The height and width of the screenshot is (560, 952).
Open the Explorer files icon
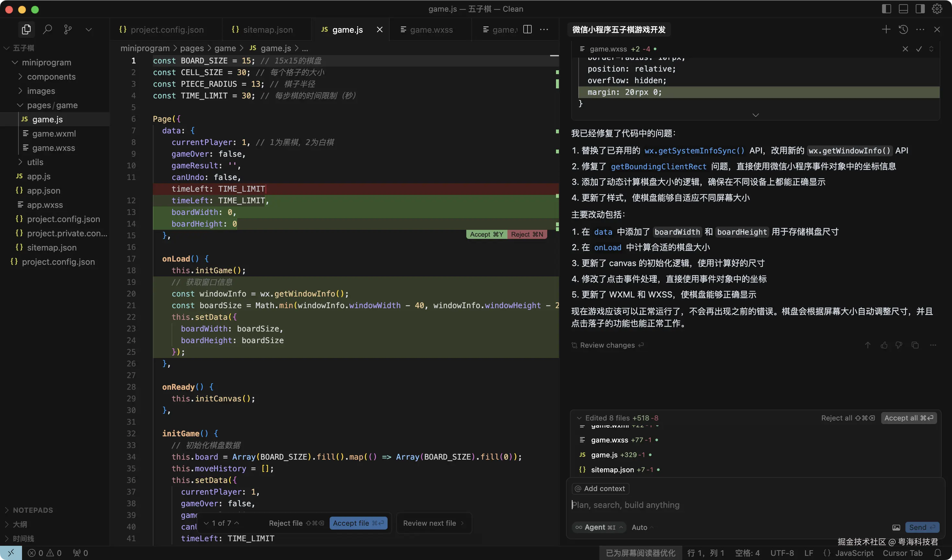[x=27, y=29]
